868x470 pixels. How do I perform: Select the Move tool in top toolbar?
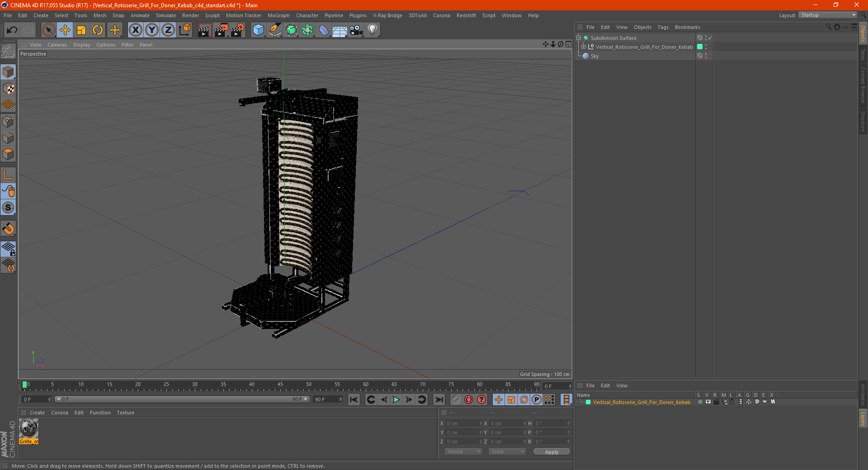65,30
